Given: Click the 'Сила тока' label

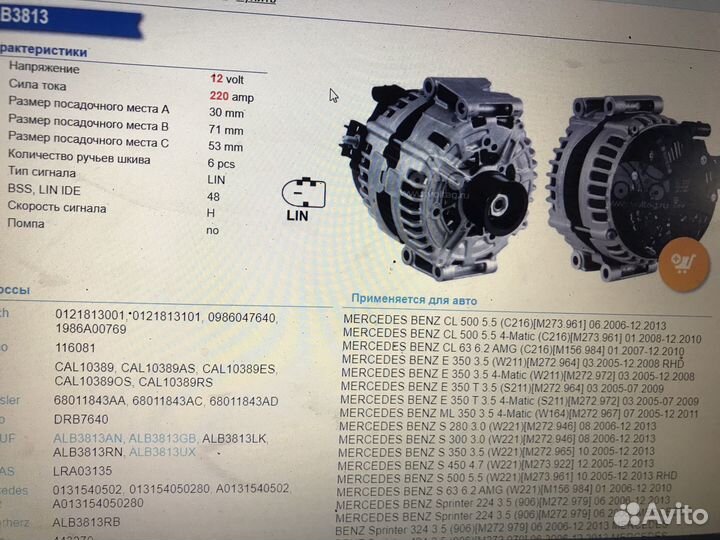Looking at the screenshot, I should tap(37, 85).
